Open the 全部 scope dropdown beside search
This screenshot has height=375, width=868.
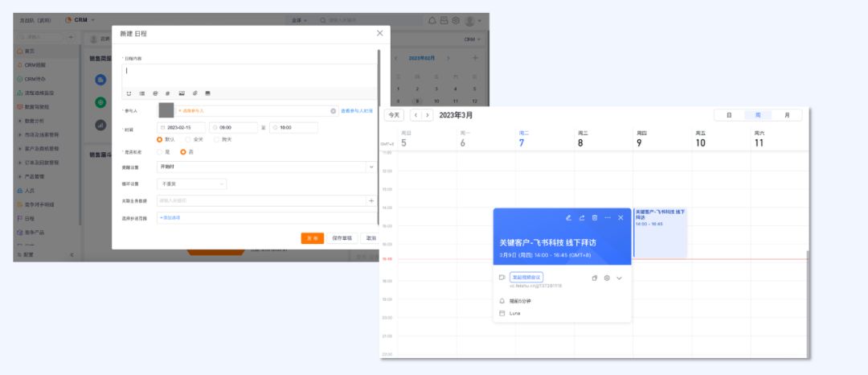click(300, 20)
